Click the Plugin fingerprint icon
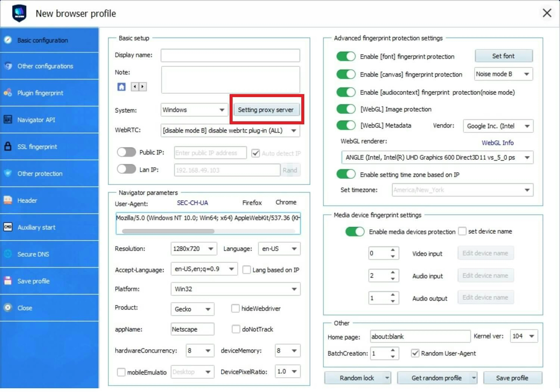560x392 pixels. [8, 93]
